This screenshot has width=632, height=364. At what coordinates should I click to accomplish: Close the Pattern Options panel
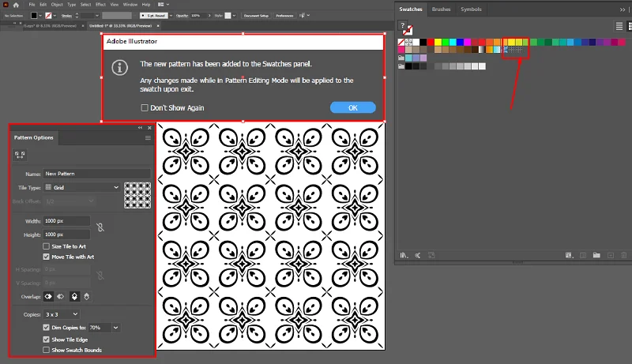click(x=149, y=128)
